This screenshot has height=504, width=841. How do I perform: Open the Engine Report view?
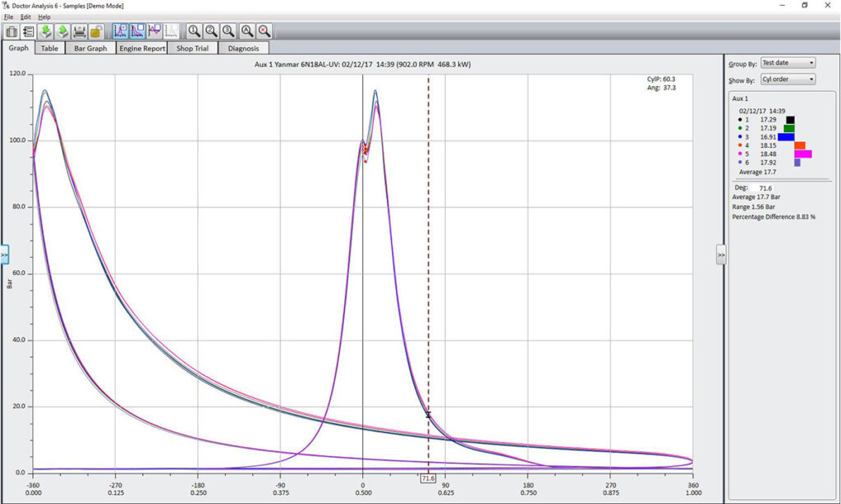click(141, 48)
